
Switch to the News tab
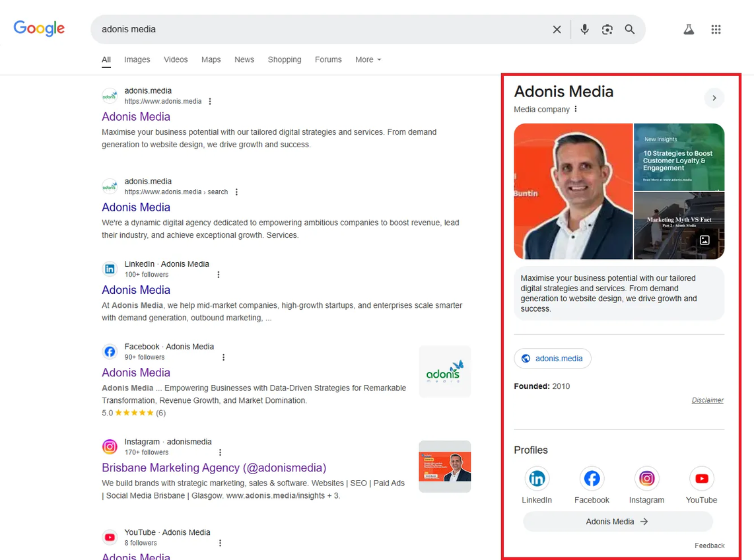244,59
